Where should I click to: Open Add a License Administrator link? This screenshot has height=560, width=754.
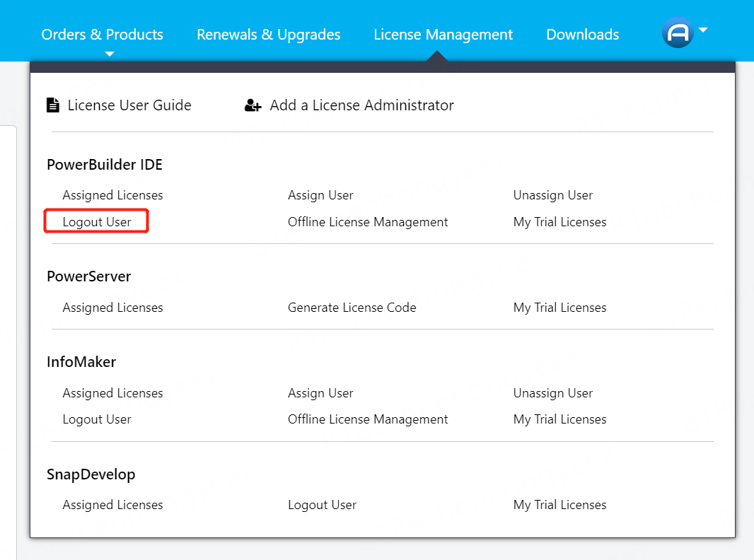pos(361,105)
